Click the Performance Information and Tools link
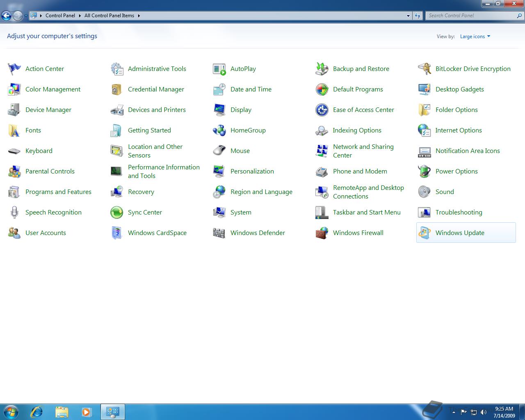 pyautogui.click(x=164, y=171)
